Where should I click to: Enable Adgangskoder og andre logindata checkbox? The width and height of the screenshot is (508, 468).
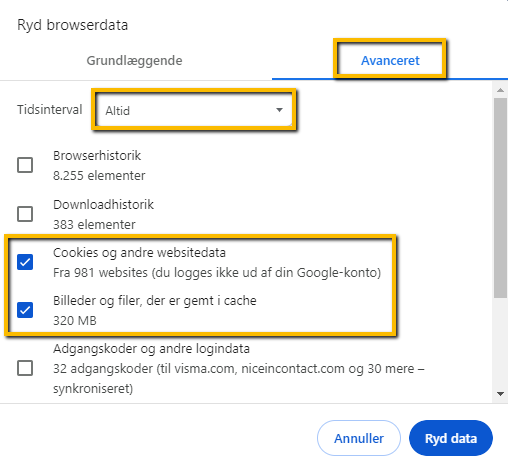click(x=25, y=368)
